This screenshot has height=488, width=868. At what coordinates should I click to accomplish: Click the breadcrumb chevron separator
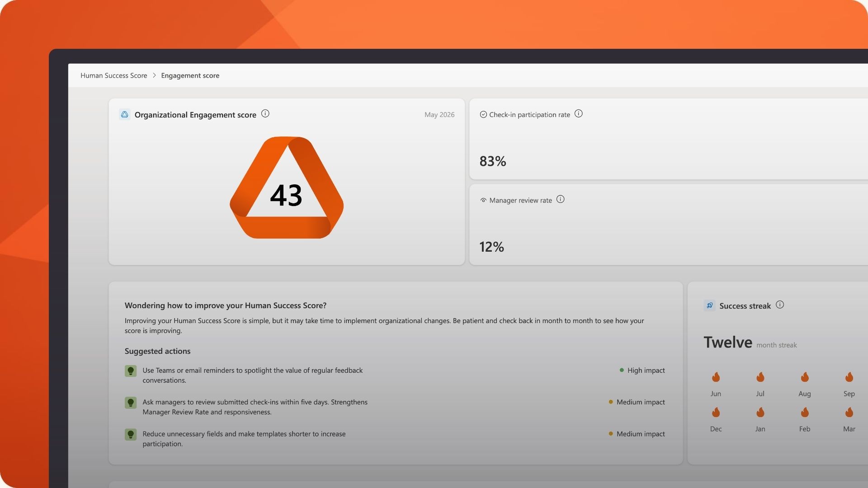pyautogui.click(x=154, y=75)
